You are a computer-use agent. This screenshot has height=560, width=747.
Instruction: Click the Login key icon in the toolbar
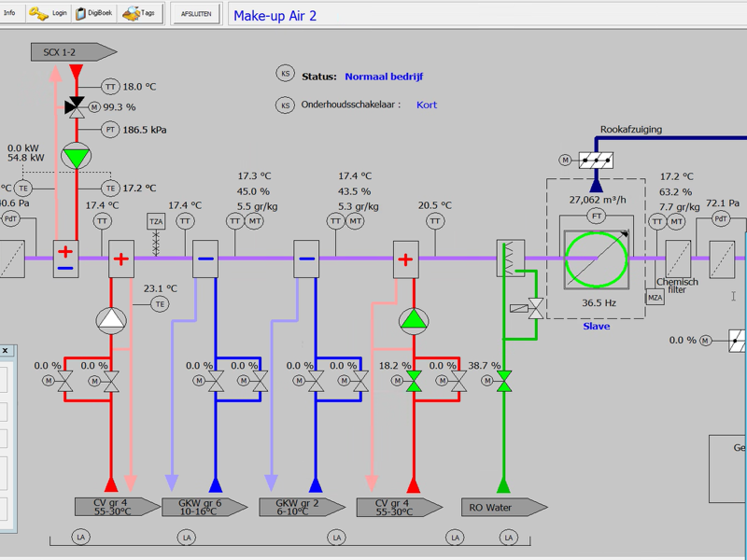pyautogui.click(x=38, y=13)
